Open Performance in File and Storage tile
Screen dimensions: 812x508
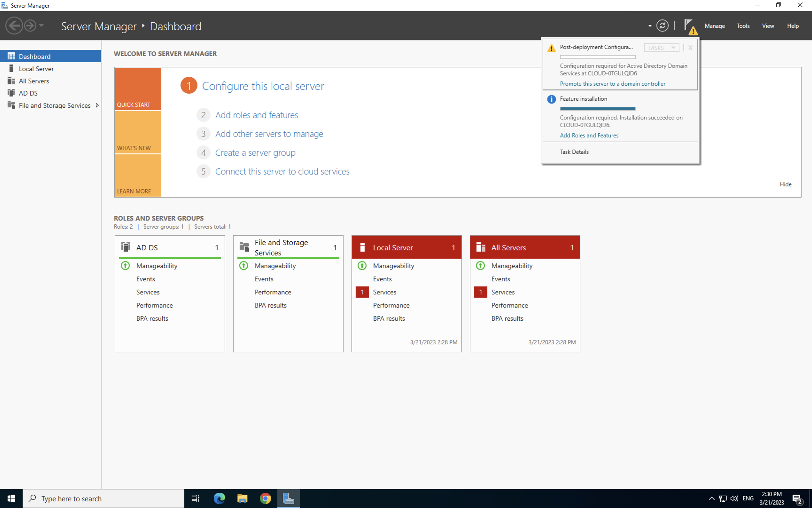tap(273, 292)
